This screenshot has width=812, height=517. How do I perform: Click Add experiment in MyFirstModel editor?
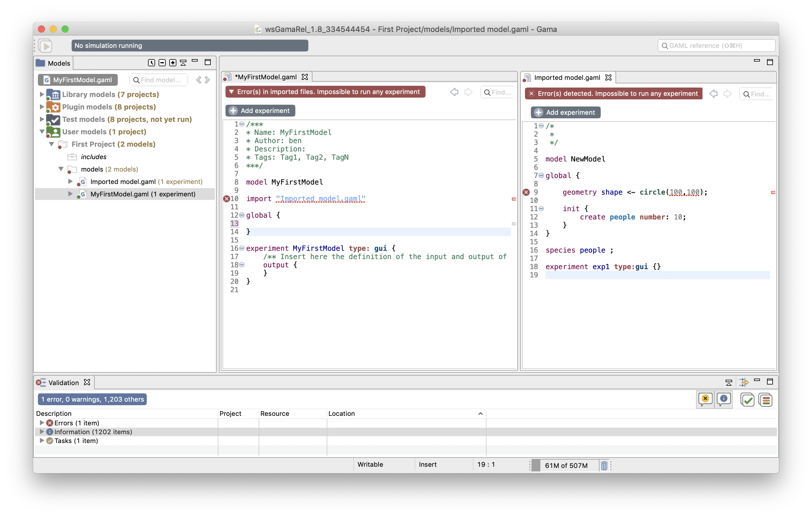260,111
